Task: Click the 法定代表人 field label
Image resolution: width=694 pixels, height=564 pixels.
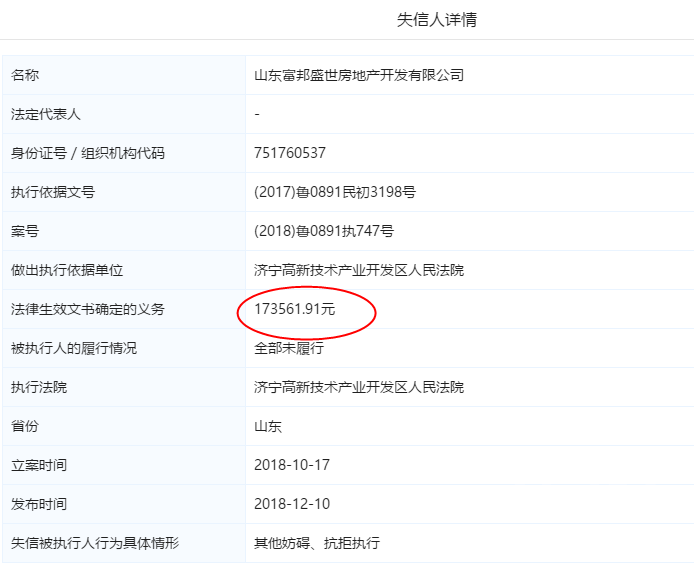Action: [46, 114]
